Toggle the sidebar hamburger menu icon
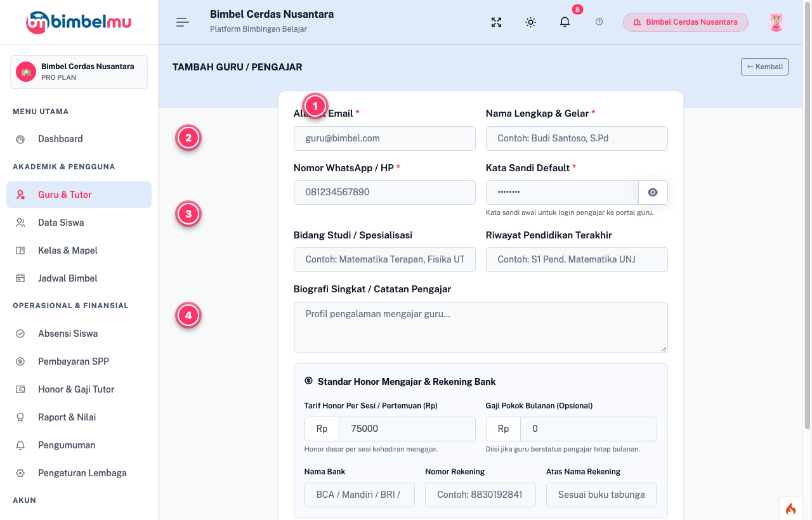 tap(183, 22)
